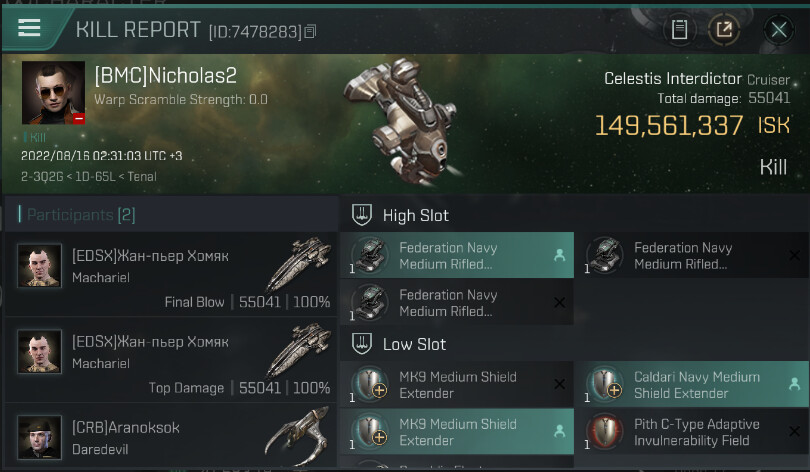Close the kill report window
This screenshot has height=472, width=810.
(x=778, y=29)
